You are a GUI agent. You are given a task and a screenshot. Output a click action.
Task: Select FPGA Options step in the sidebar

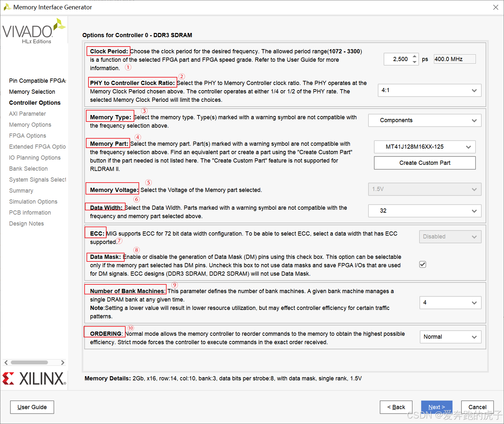click(27, 136)
